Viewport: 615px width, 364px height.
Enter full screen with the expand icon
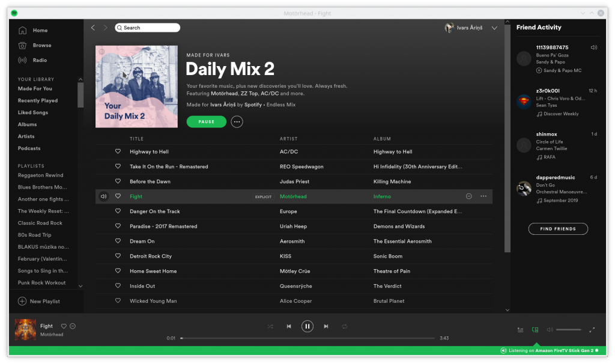click(x=592, y=330)
